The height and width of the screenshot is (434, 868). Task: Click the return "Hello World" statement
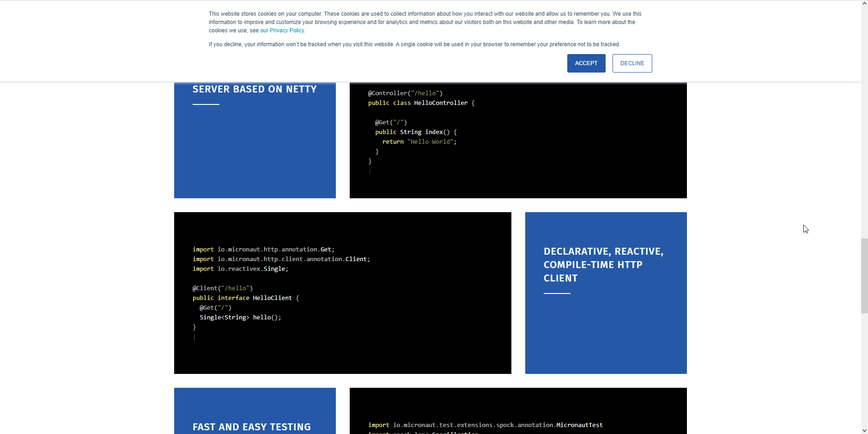(419, 142)
